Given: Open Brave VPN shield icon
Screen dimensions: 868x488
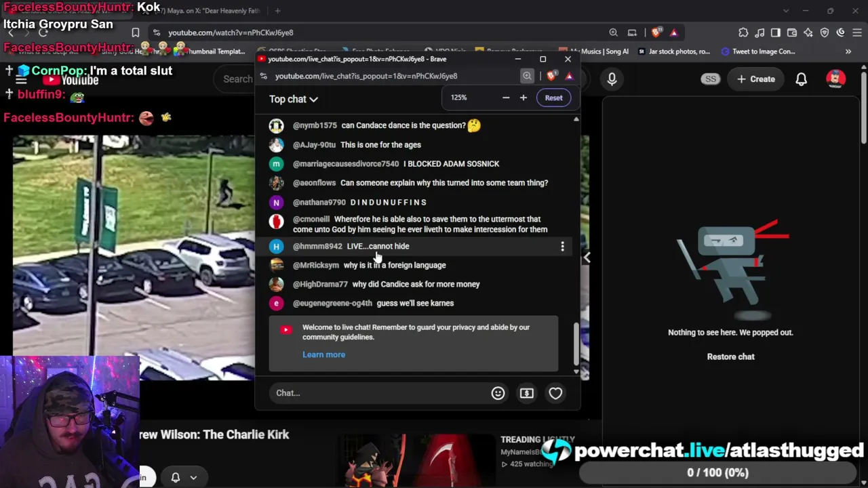Looking at the screenshot, I should (825, 33).
